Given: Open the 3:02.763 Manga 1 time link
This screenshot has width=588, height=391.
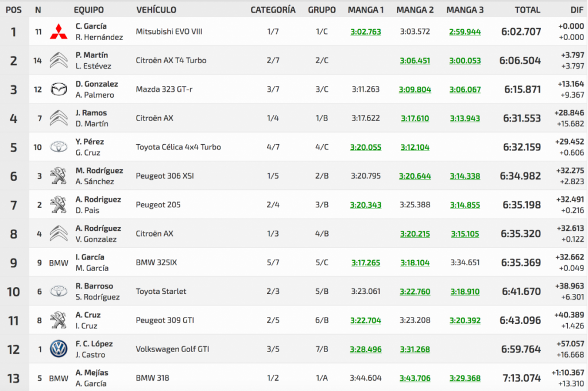Looking at the screenshot, I should tap(366, 32).
